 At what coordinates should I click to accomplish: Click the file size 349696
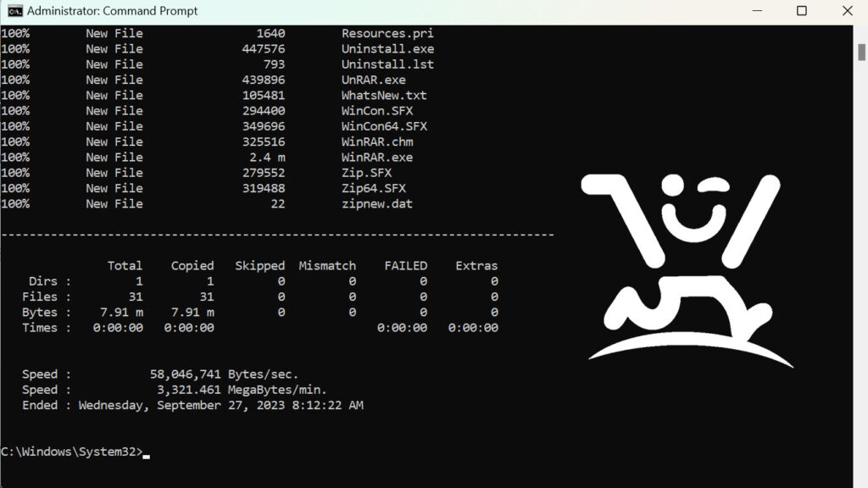coord(264,126)
